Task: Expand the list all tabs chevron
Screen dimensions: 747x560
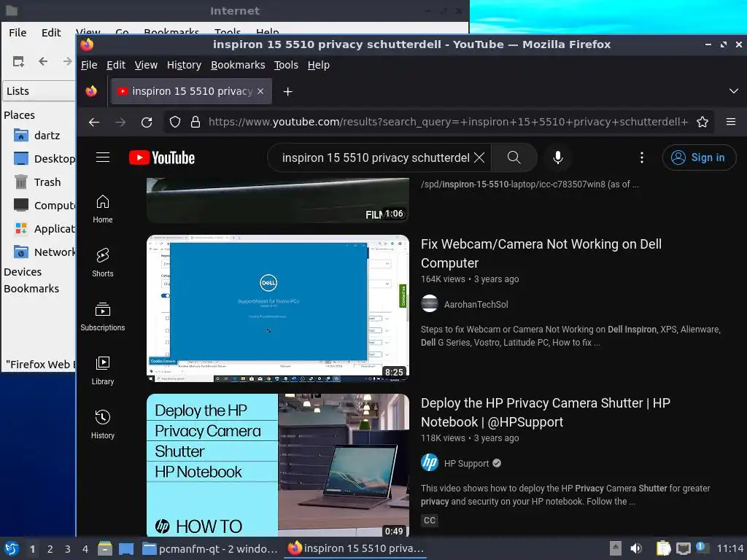Action: click(x=734, y=91)
